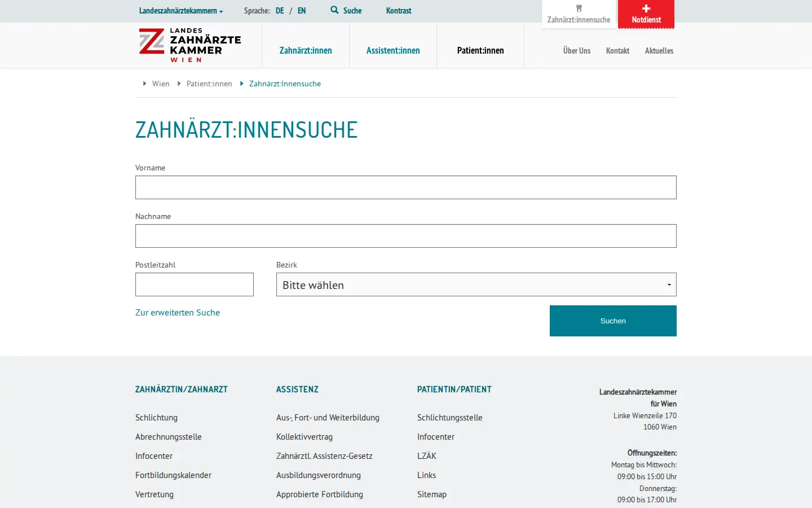Focus the Nachname input field
This screenshot has width=812, height=508.
pos(406,236)
